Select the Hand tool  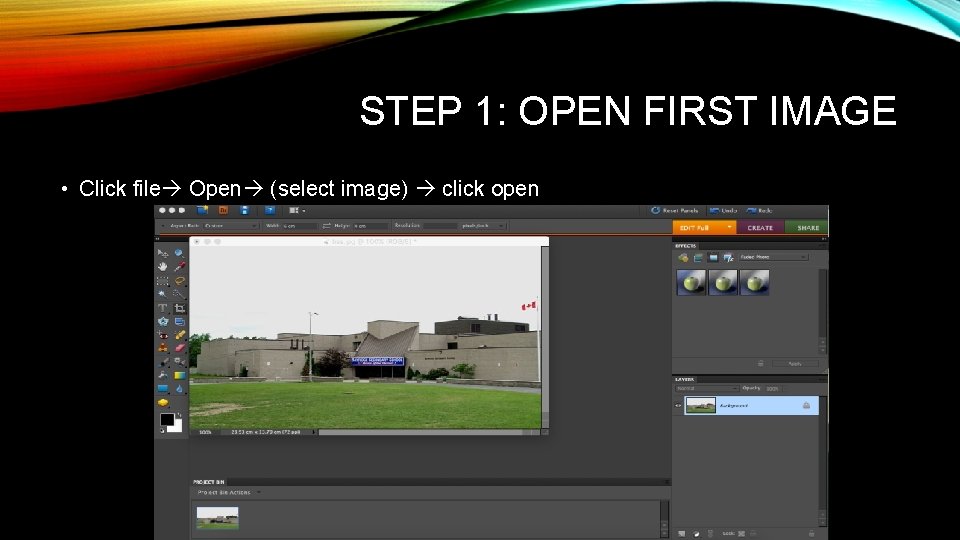[x=163, y=267]
